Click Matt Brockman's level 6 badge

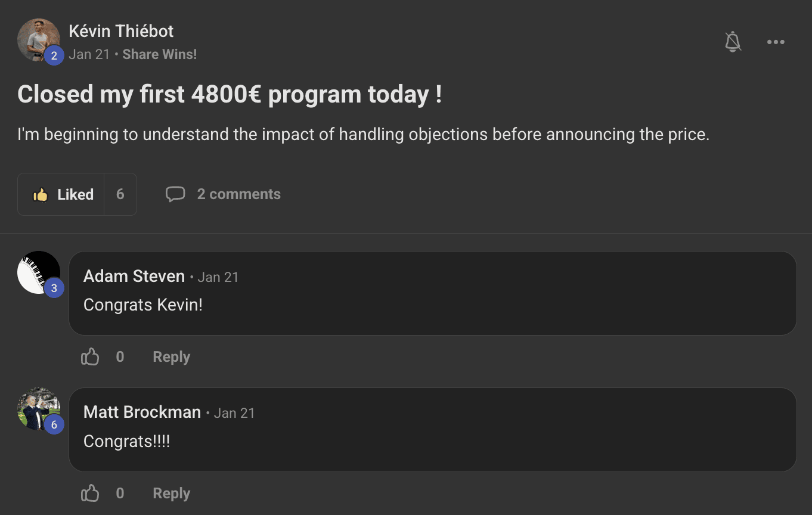pos(54,425)
